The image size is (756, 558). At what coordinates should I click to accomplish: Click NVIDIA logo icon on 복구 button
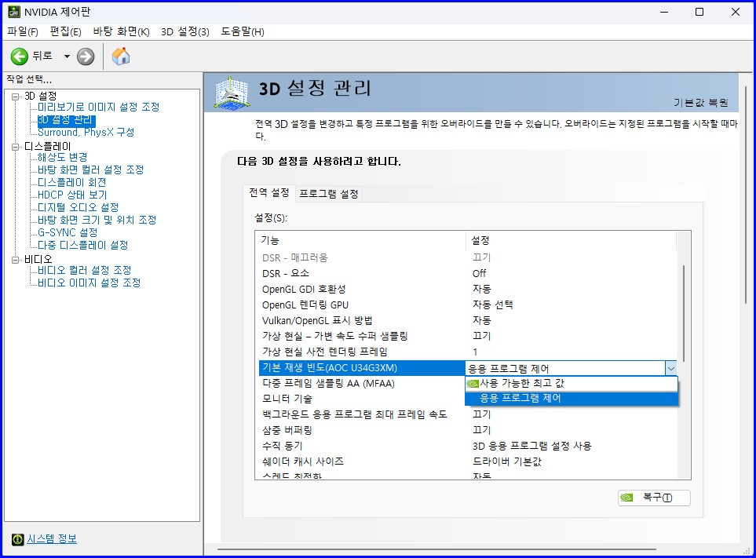point(626,498)
